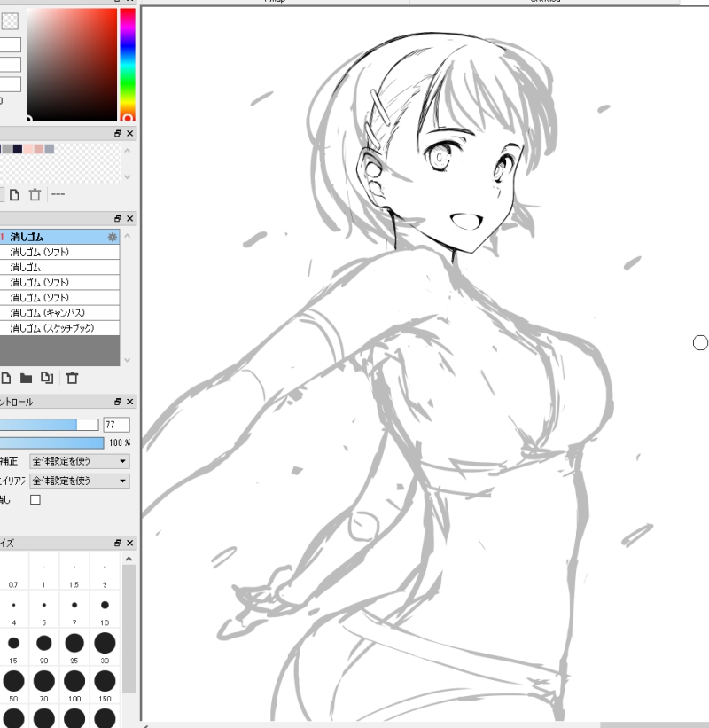Pick the medium gray palette swatch
Image resolution: width=709 pixels, height=728 pixels.
point(7,149)
